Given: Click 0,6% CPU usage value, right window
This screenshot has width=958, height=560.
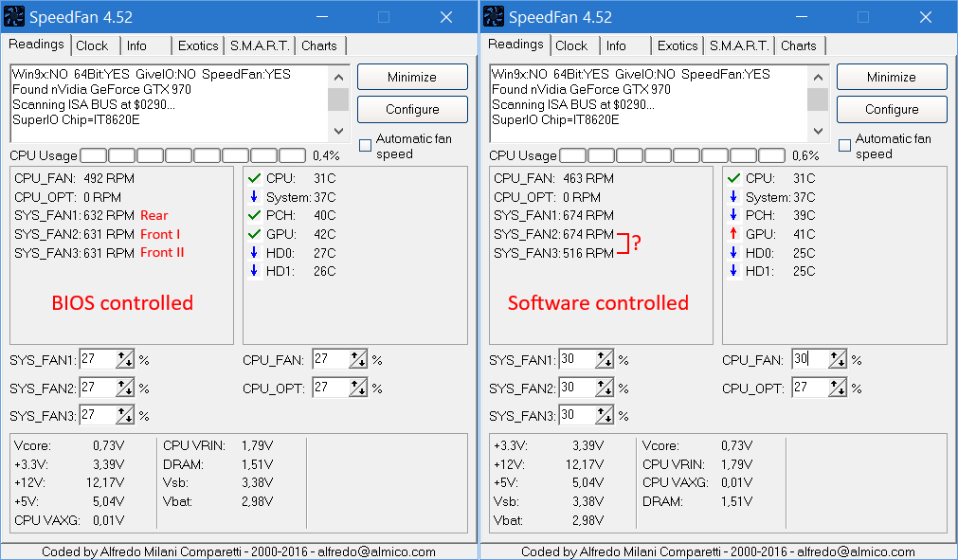Looking at the screenshot, I should tap(805, 155).
